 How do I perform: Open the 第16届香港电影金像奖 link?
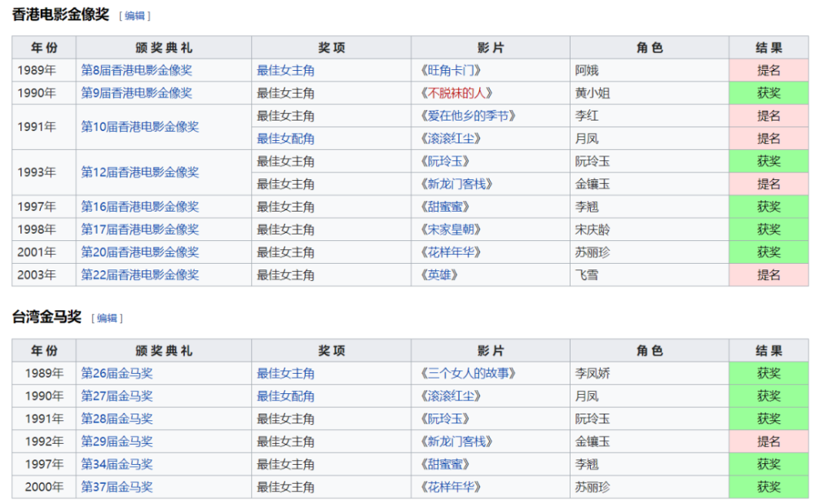[140, 207]
